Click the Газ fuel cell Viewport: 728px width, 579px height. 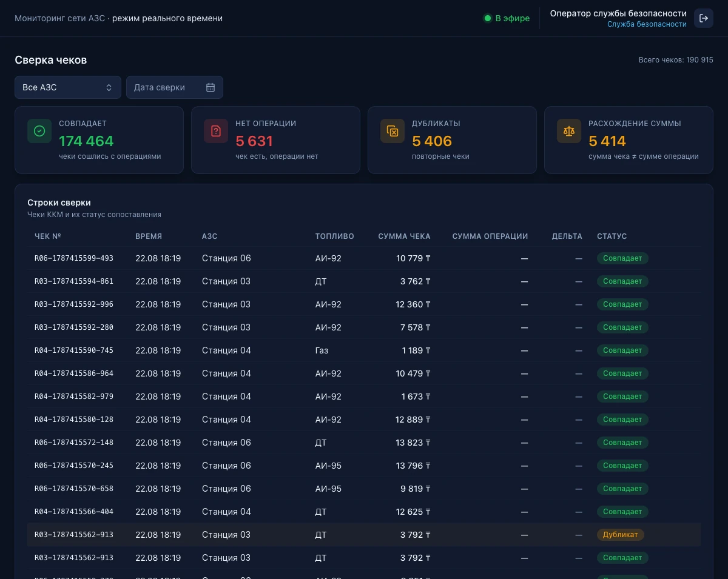coord(322,350)
